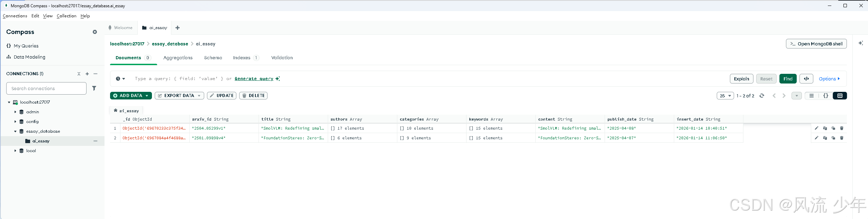The width and height of the screenshot is (868, 219).
Task: Go to previous page of documents
Action: point(774,96)
